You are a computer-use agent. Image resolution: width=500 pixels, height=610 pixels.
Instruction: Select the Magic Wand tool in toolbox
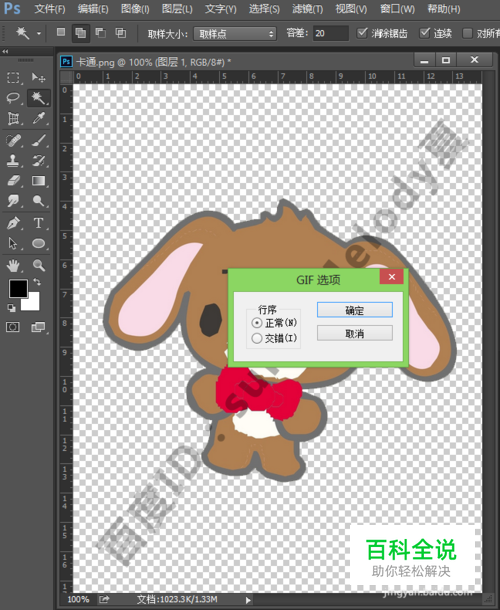tap(38, 98)
